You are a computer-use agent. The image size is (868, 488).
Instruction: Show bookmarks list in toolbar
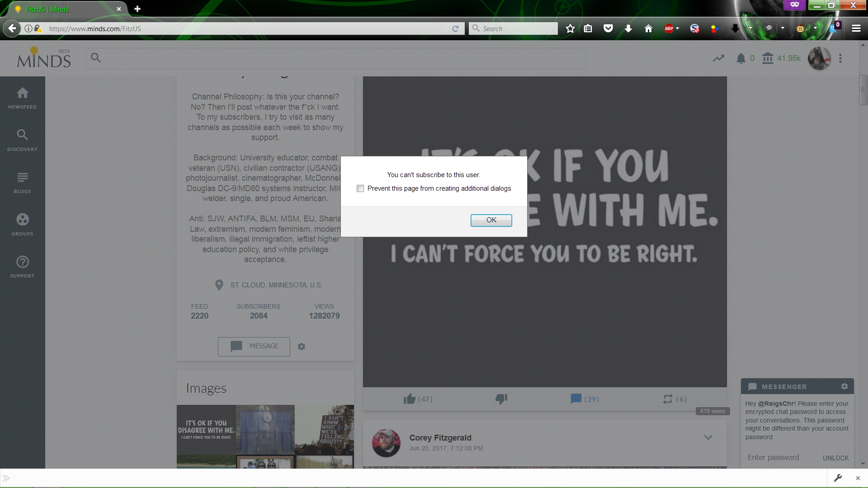point(588,28)
